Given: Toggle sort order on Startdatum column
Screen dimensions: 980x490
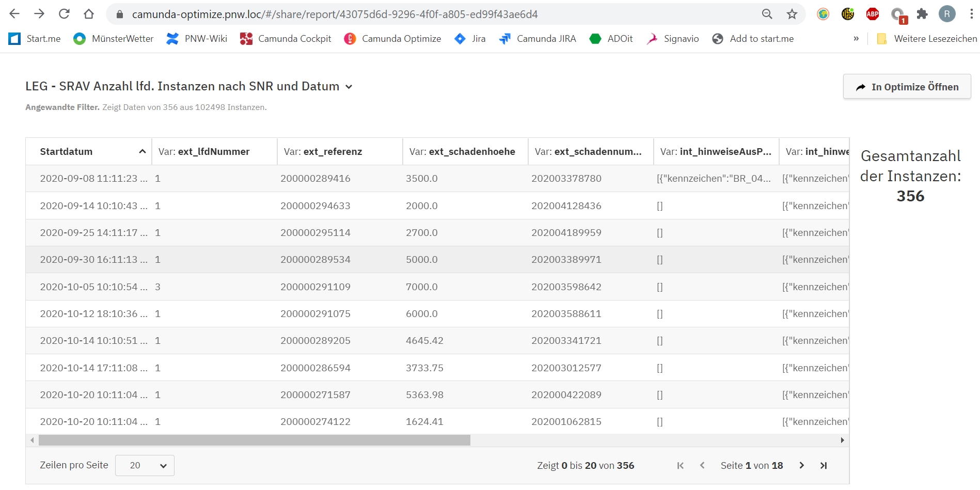Looking at the screenshot, I should click(x=89, y=151).
